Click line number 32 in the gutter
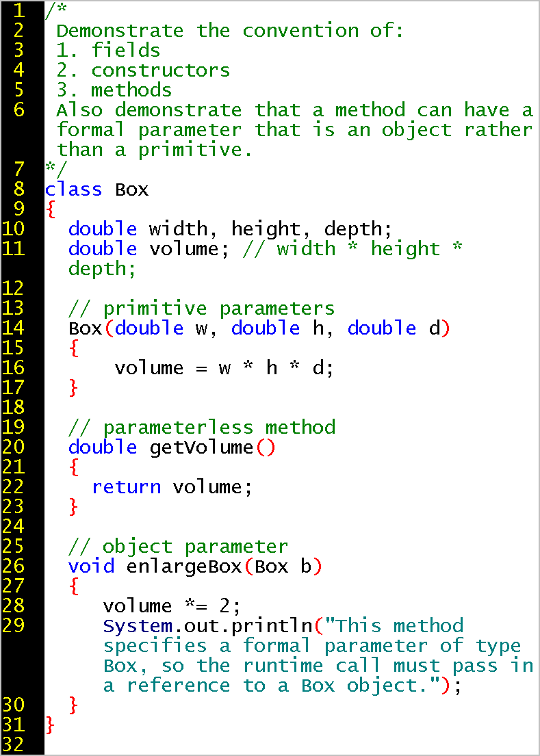Image resolution: width=540 pixels, height=756 pixels. tap(12, 745)
